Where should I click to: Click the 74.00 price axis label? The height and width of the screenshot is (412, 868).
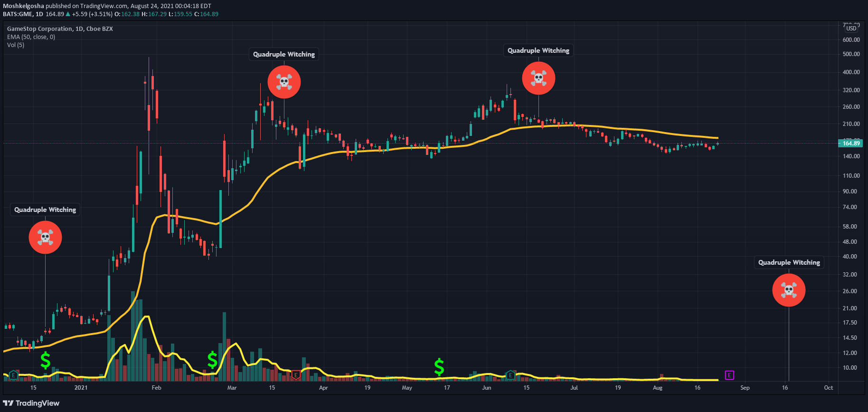coord(850,207)
